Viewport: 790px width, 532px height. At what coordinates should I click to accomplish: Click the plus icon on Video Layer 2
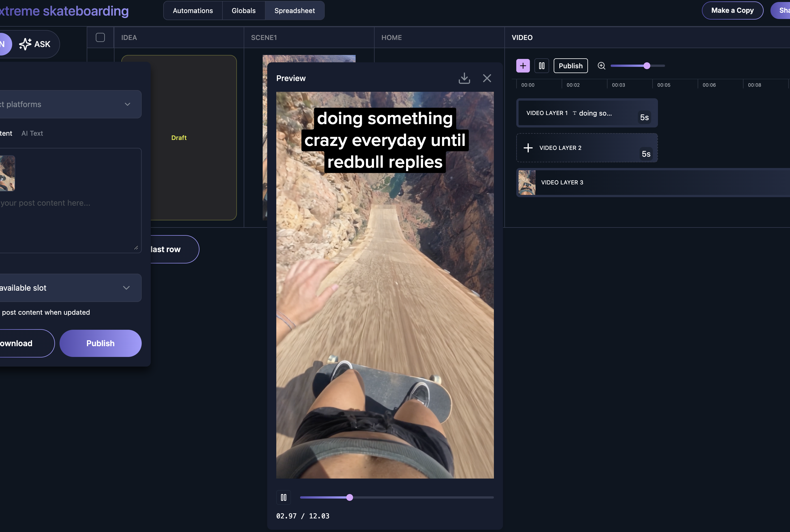(528, 148)
